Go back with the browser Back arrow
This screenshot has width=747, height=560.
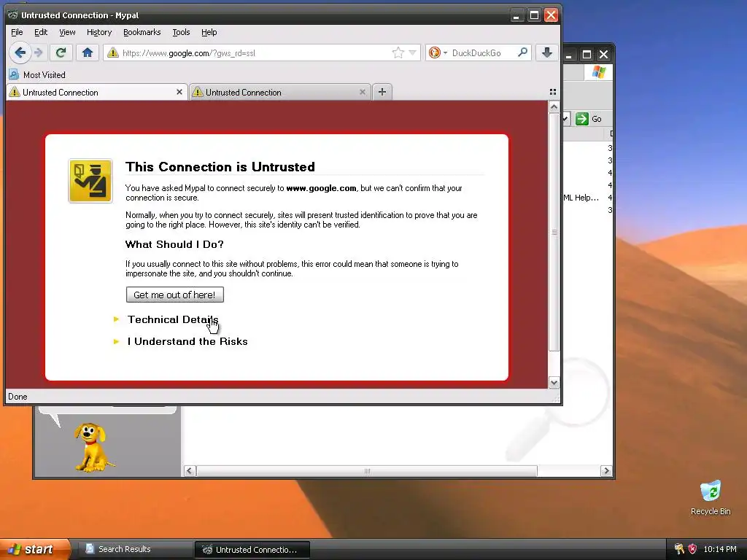coord(20,52)
